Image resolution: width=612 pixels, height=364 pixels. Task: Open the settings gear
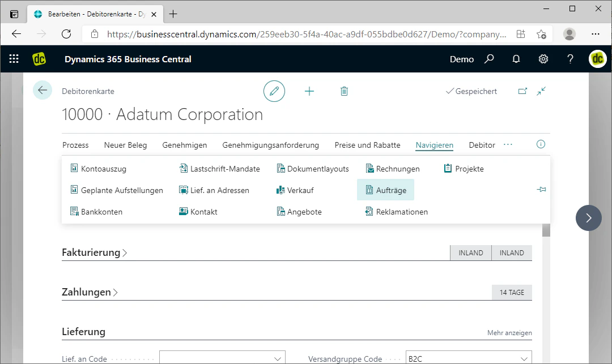coord(543,59)
